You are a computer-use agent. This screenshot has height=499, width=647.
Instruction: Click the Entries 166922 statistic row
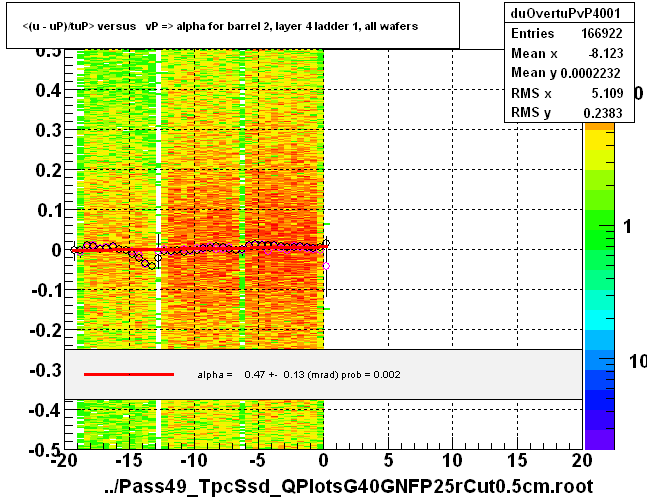pos(567,33)
